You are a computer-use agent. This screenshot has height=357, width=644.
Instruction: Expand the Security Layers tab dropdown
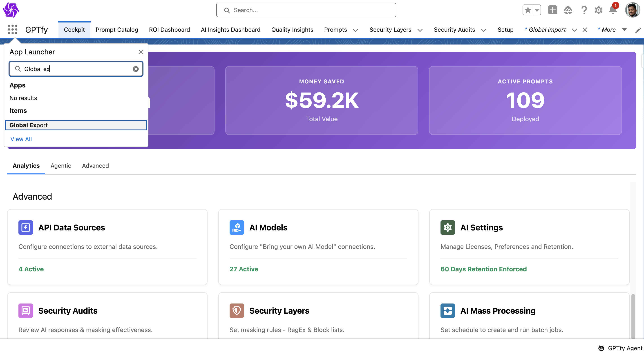(x=420, y=30)
